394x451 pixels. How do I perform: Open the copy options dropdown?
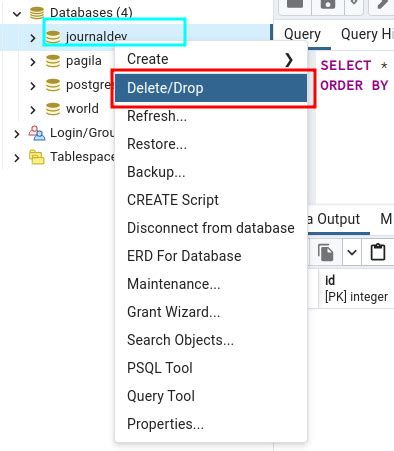click(352, 252)
